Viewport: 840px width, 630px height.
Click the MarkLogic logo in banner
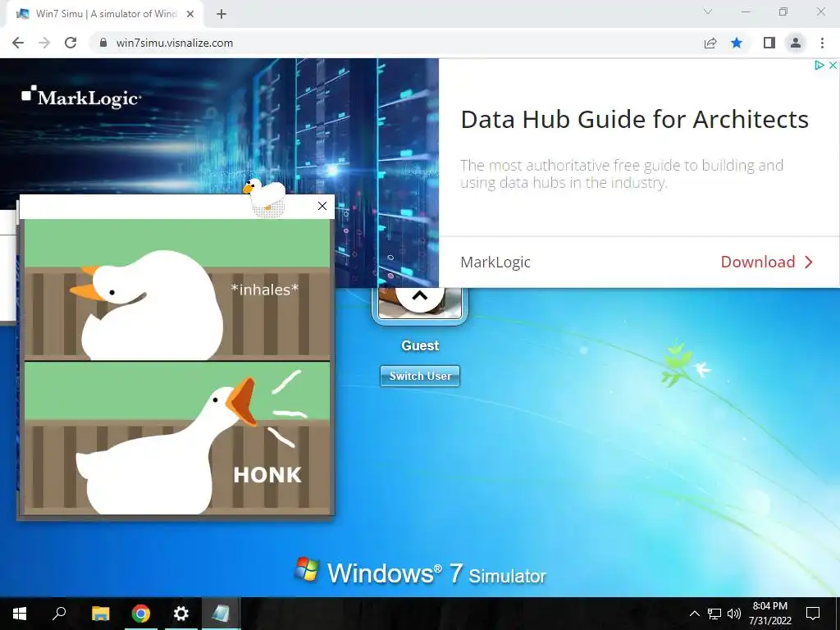[81, 97]
